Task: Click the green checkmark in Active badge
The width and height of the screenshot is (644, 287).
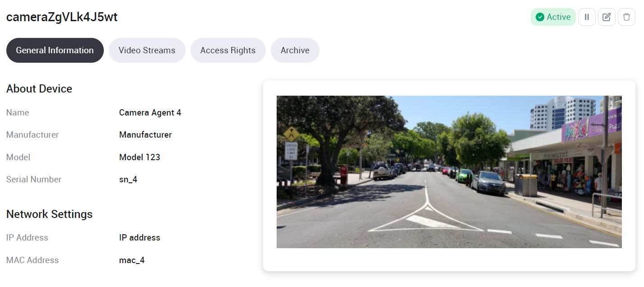Action: (x=540, y=17)
